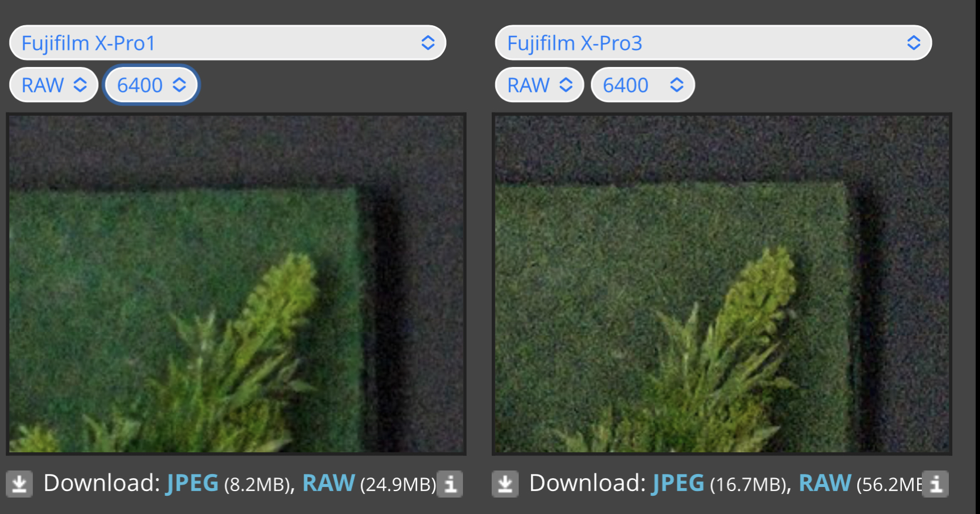Click the right 6400 ISO chevron arrows

tap(677, 85)
